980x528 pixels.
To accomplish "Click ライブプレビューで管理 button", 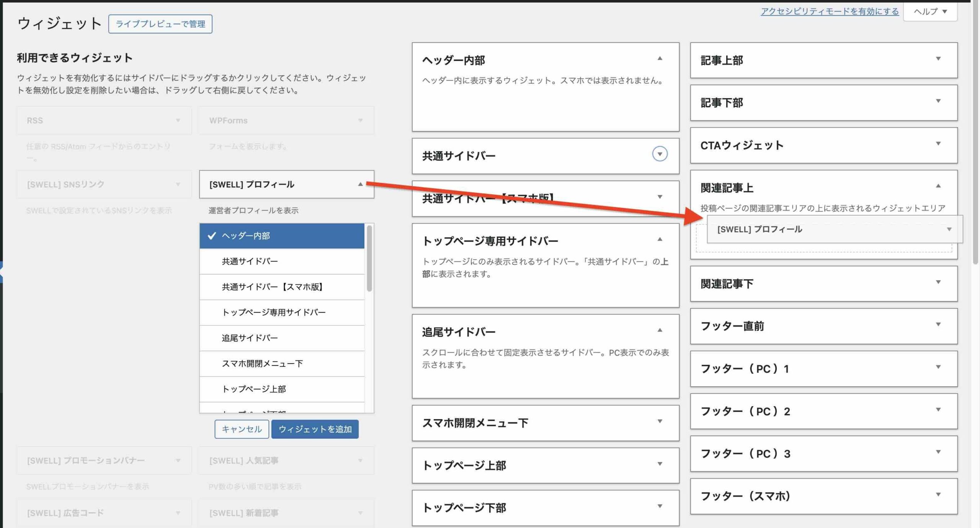I will 160,24.
